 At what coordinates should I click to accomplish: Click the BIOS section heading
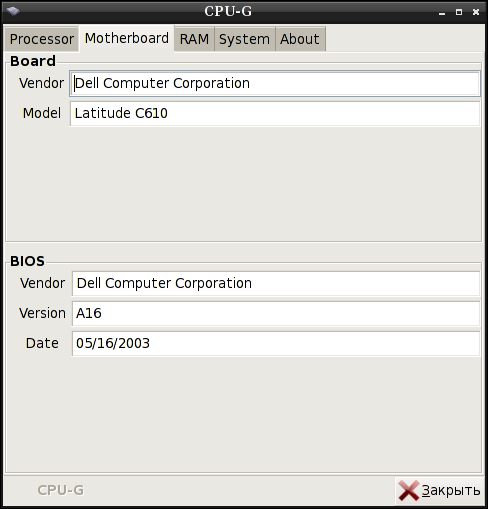click(27, 261)
